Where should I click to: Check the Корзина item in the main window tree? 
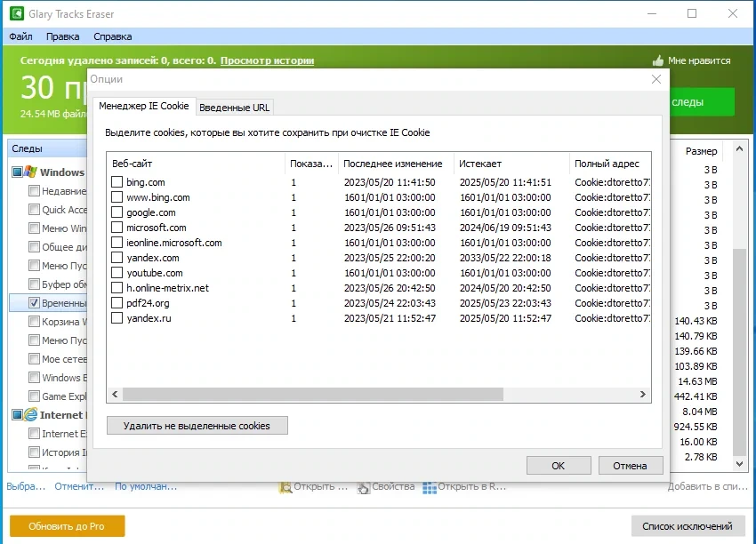(x=34, y=321)
